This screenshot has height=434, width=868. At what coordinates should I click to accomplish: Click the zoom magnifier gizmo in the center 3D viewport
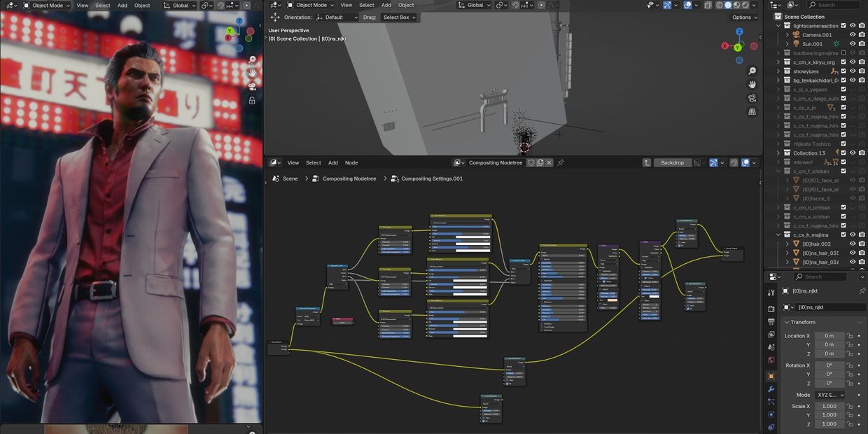pos(752,71)
